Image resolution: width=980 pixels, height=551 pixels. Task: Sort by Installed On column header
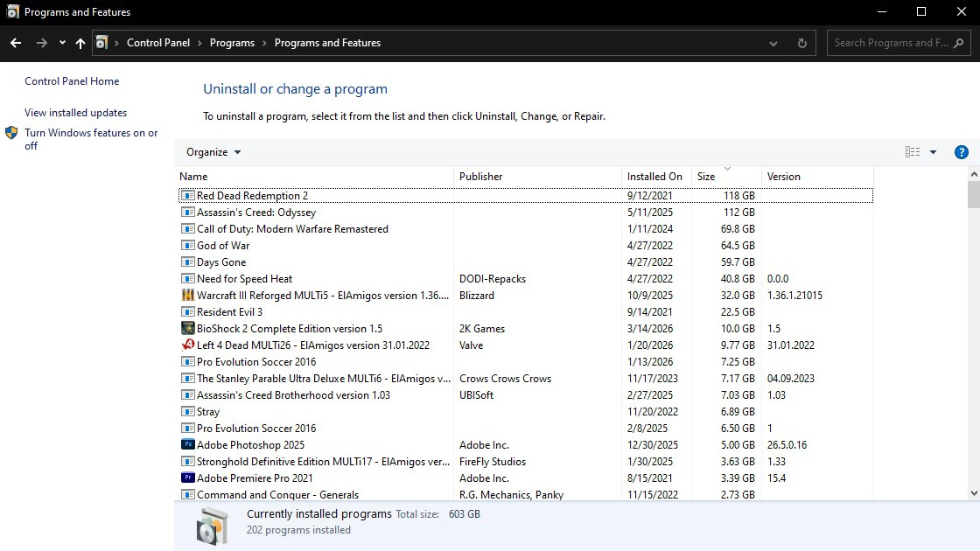pyautogui.click(x=657, y=176)
